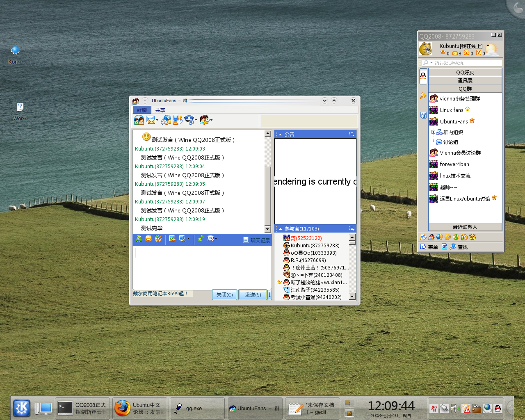Open the 菜单 menu in QQ2008
Viewport: 525px width, 420px height.
[x=429, y=247]
